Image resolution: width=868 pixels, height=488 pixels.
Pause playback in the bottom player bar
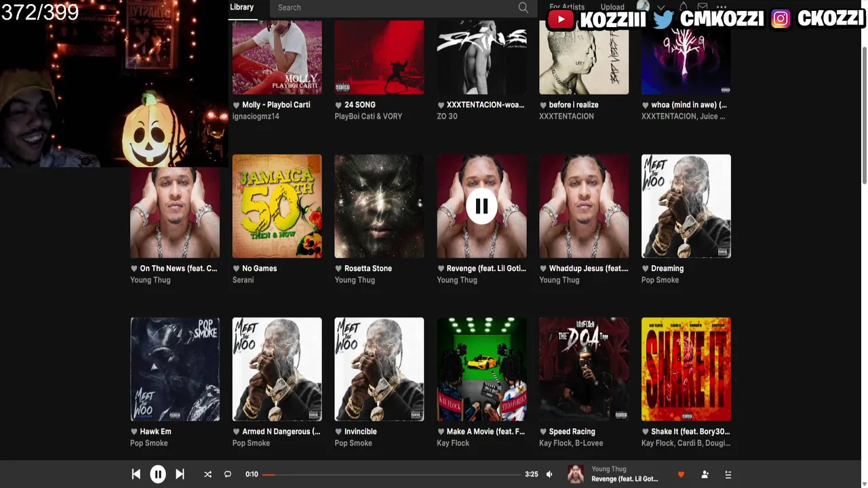click(x=158, y=474)
